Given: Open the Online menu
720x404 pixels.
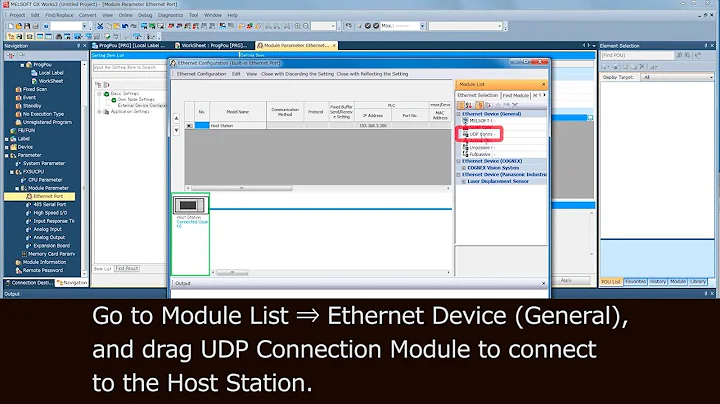Looking at the screenshot, I should pyautogui.click(x=125, y=15).
